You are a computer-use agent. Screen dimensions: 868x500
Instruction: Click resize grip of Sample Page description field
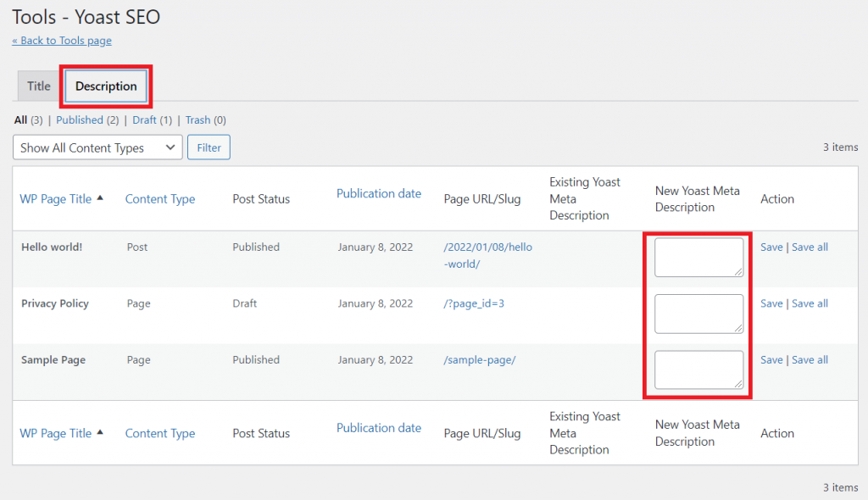[738, 384]
